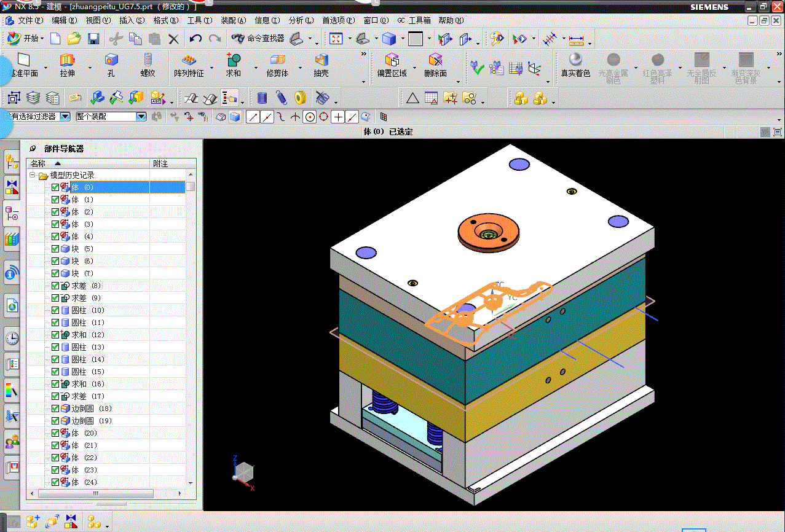Click the Edit object display palette icon
The width and height of the screenshot is (785, 532).
(497, 39)
